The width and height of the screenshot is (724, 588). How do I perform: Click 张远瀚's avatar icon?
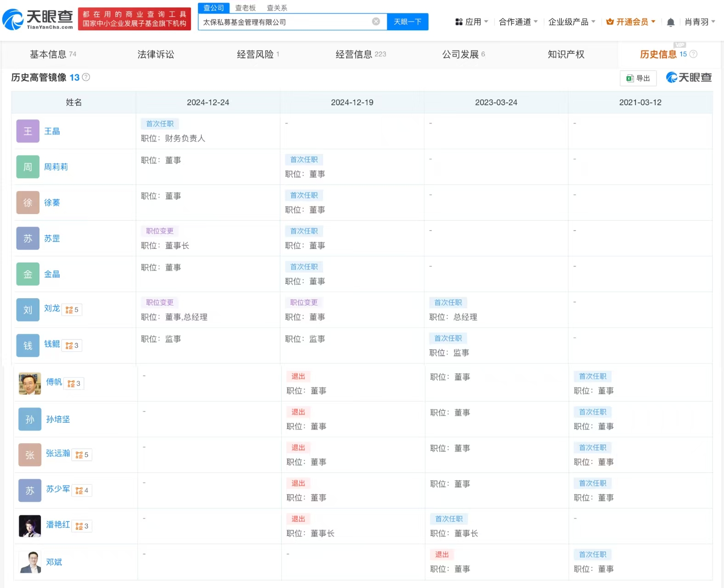(x=30, y=455)
